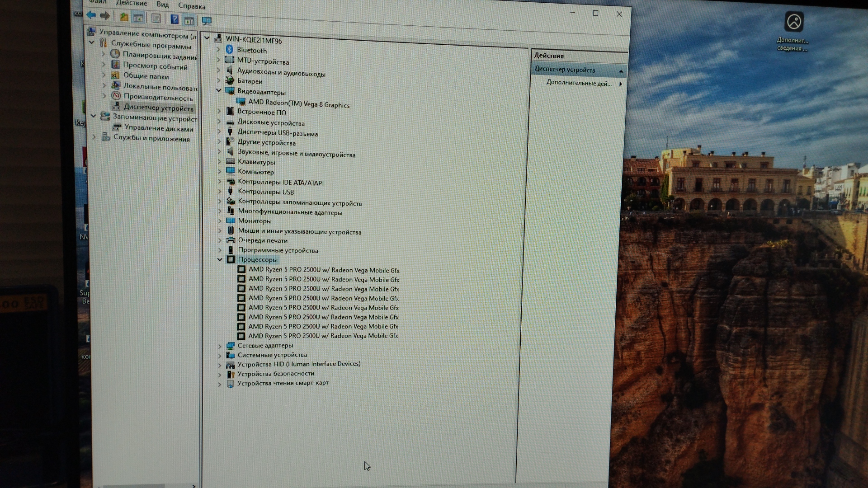Expand the Bluetooth device category

(x=218, y=49)
